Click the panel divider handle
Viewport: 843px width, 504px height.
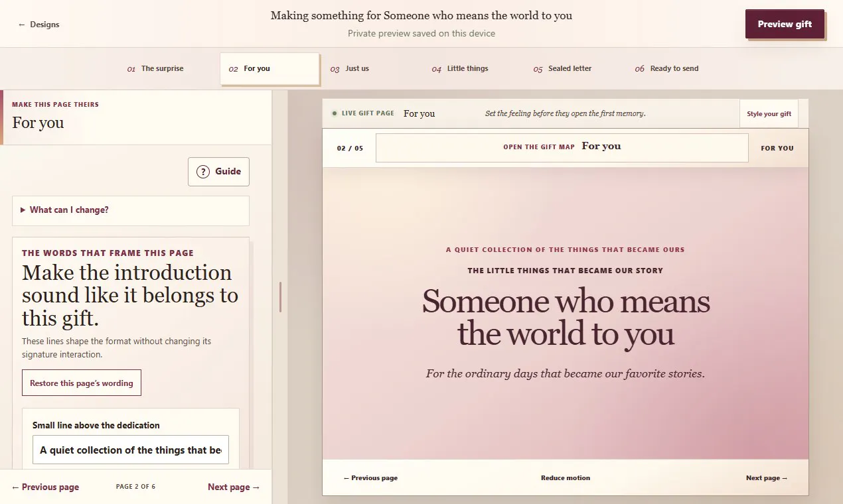281,297
